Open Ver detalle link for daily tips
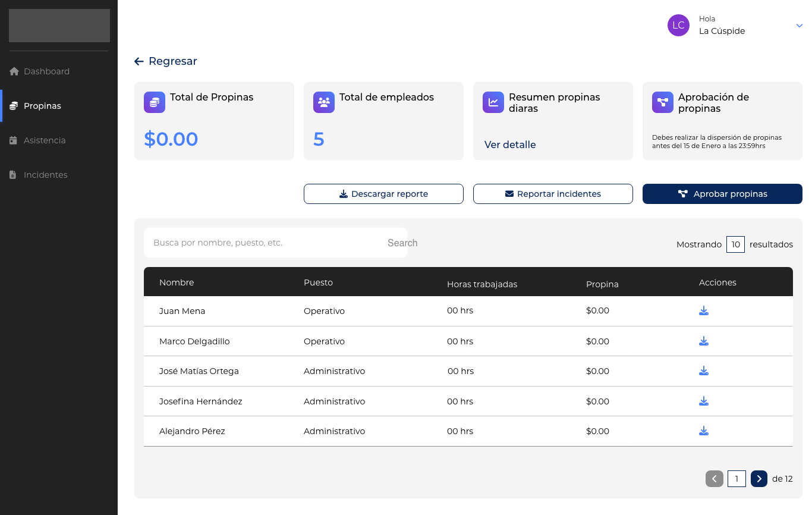The image size is (812, 515). [510, 145]
